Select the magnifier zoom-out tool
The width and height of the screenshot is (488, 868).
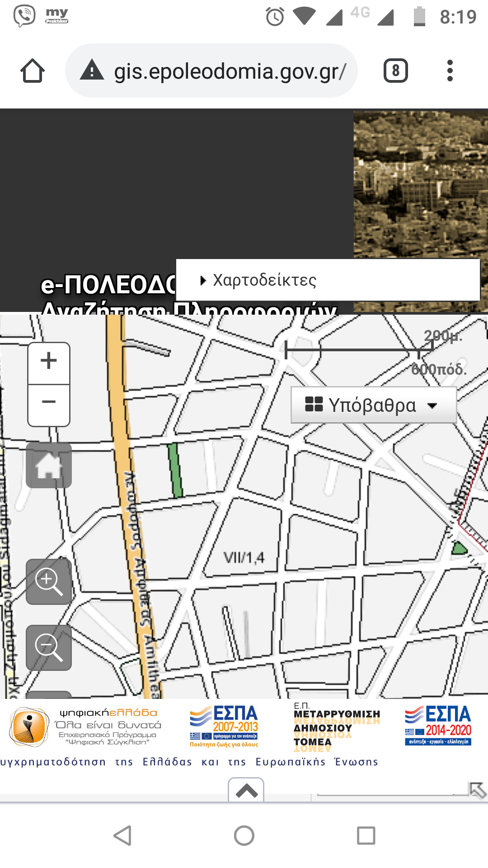49,647
